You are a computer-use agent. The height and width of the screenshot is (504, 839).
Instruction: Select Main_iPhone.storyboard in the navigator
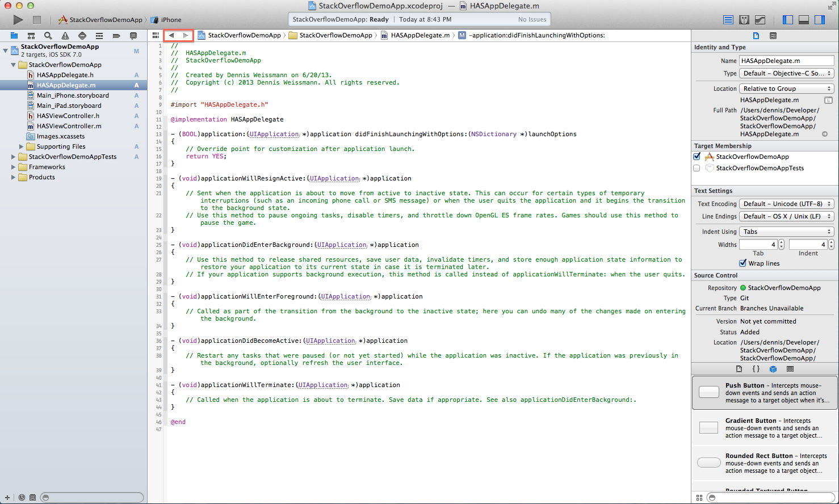73,95
